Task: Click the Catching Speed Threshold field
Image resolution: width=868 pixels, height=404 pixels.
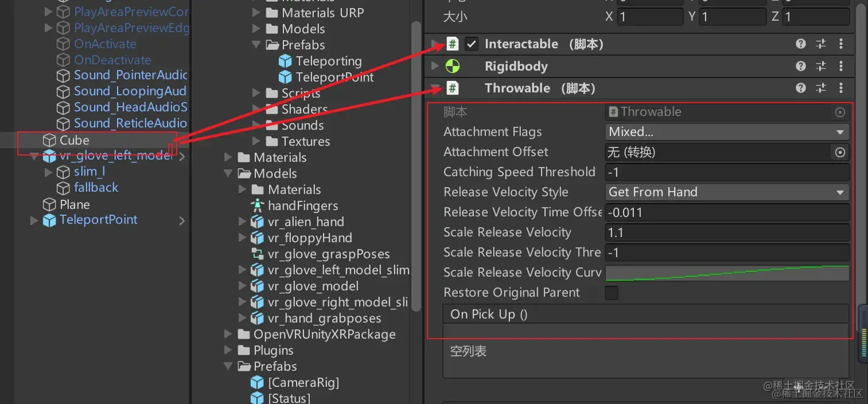Action: (x=727, y=172)
